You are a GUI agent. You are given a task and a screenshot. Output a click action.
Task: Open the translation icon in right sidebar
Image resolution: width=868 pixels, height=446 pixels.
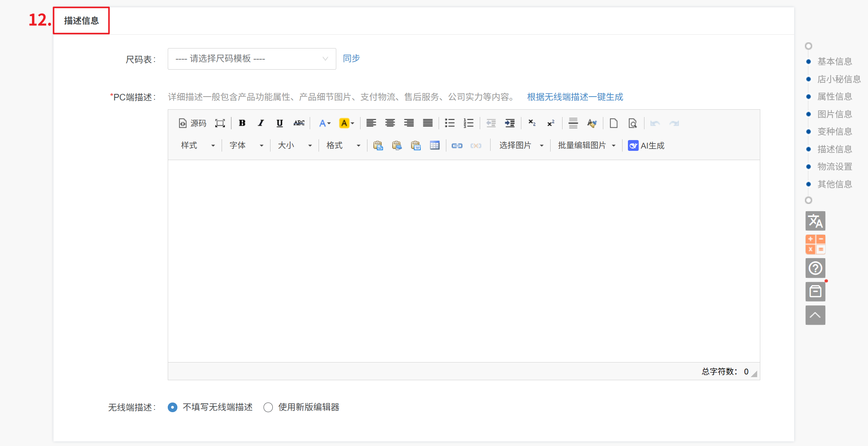coord(815,221)
